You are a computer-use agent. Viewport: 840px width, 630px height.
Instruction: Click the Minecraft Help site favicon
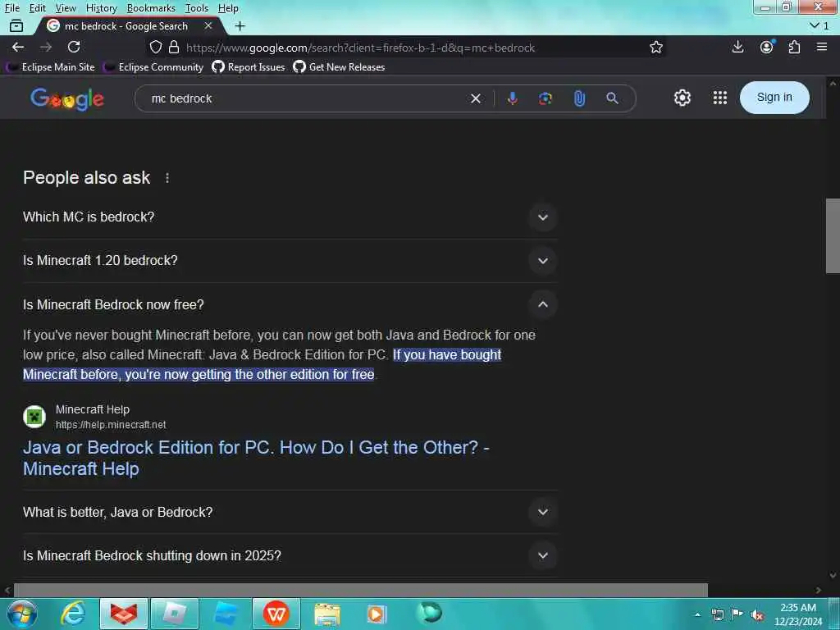point(34,417)
